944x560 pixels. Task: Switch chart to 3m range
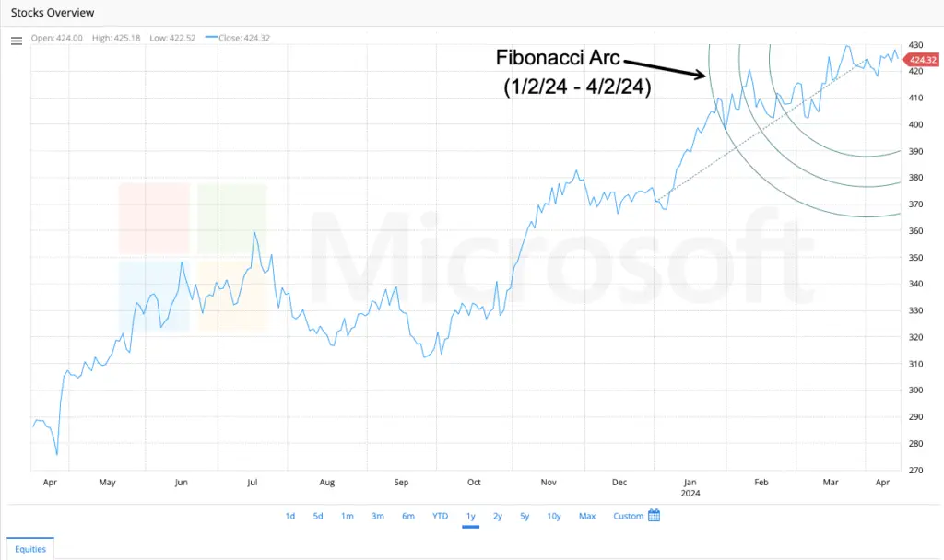[377, 516]
